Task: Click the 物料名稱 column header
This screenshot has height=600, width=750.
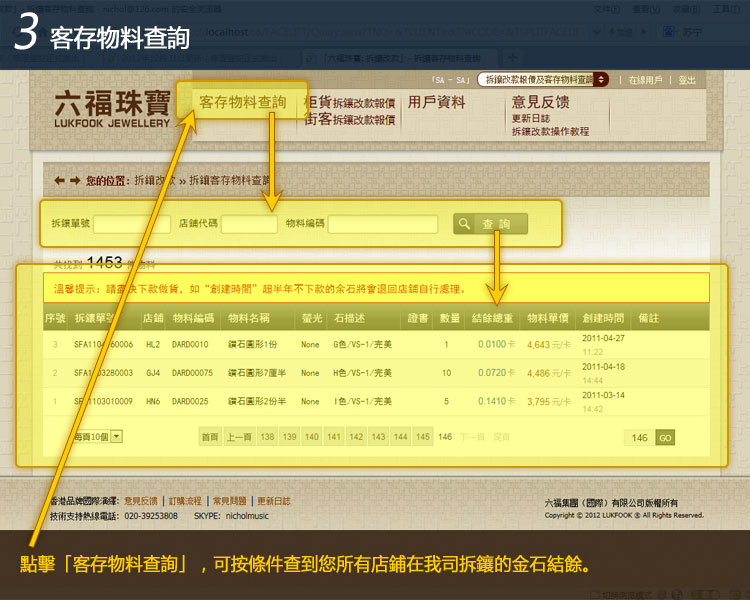Action: (249, 318)
